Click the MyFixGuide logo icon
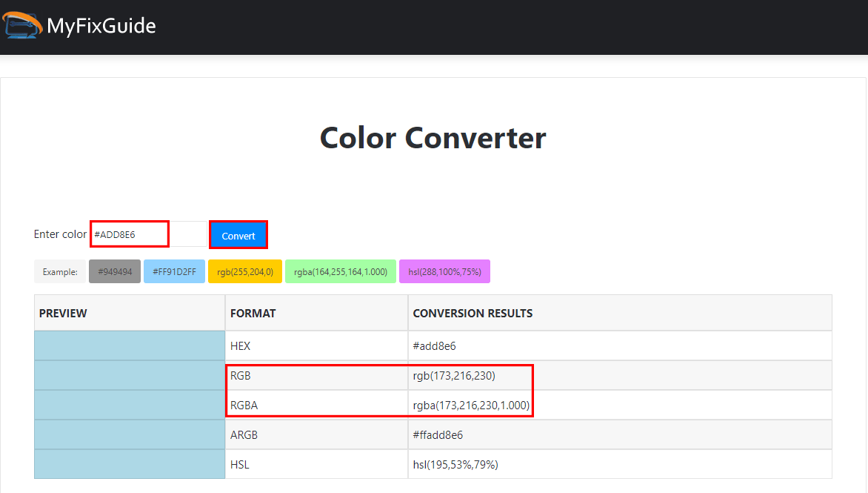The image size is (868, 493). (21, 24)
